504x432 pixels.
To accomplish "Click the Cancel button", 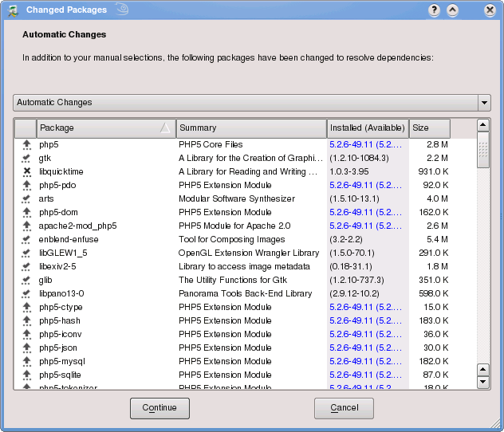I will tap(344, 408).
